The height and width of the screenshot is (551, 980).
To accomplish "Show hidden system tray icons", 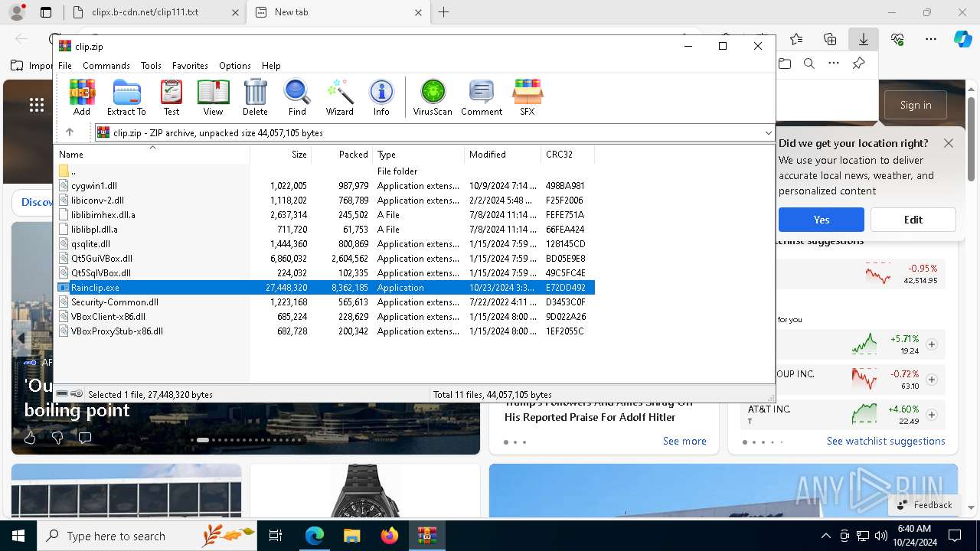I will [825, 536].
